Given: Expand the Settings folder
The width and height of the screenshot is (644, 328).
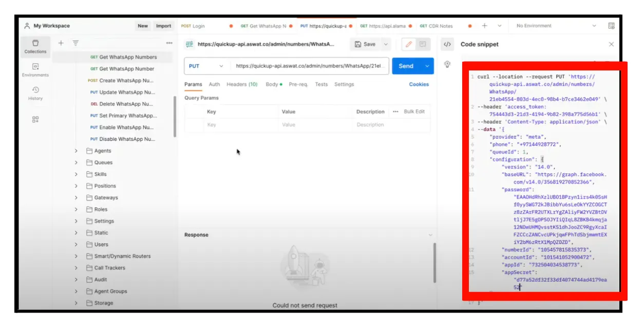Looking at the screenshot, I should click(76, 221).
